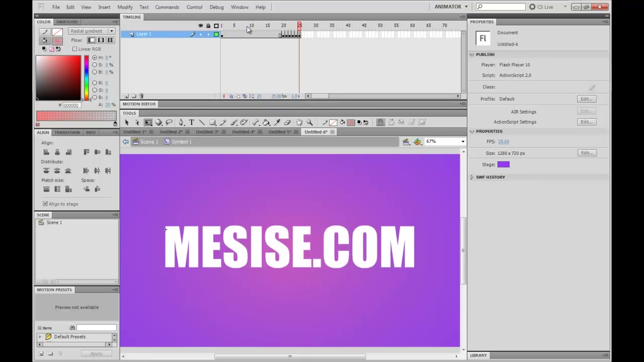Switch to the Untitled-3 document tab
644x362 pixels.
[207, 132]
